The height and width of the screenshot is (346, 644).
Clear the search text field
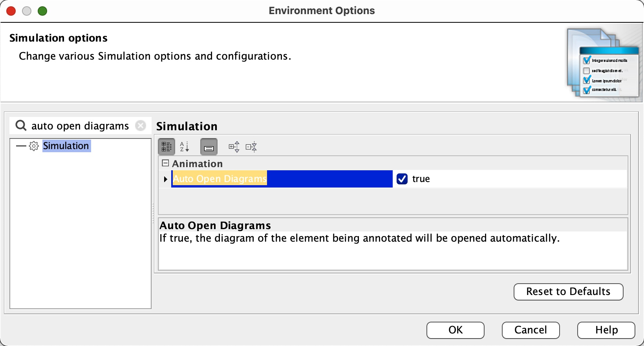pyautogui.click(x=141, y=126)
